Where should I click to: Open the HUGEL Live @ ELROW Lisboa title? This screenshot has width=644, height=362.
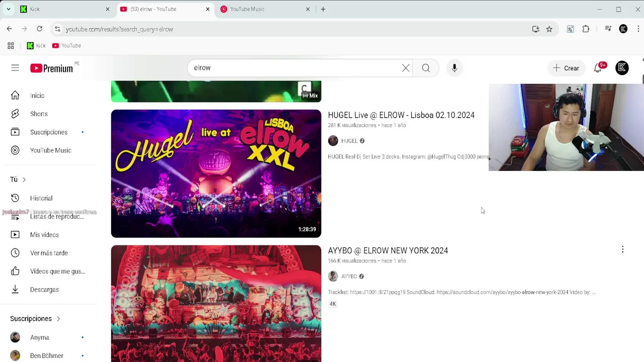[x=401, y=115]
